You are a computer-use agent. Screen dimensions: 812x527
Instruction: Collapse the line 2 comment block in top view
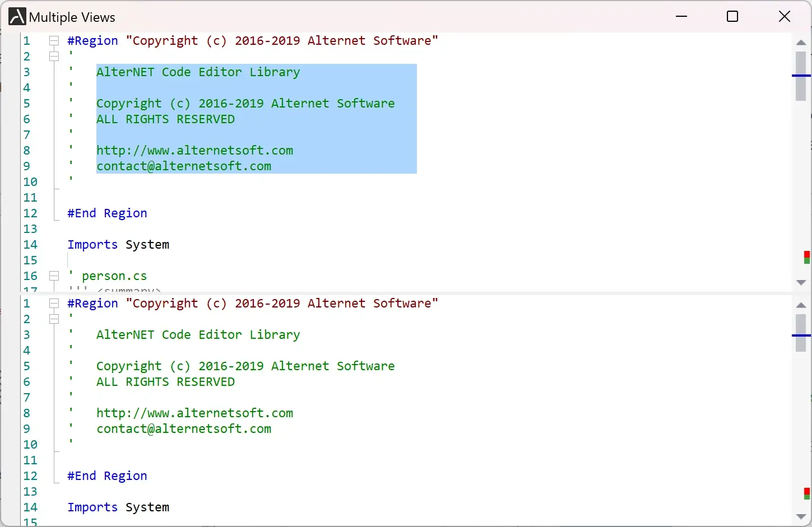tap(54, 56)
